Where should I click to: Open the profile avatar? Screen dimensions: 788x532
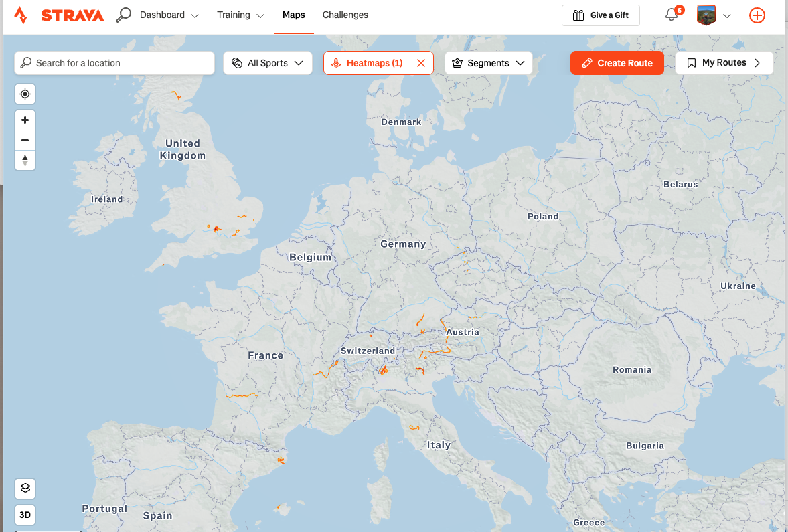[706, 15]
